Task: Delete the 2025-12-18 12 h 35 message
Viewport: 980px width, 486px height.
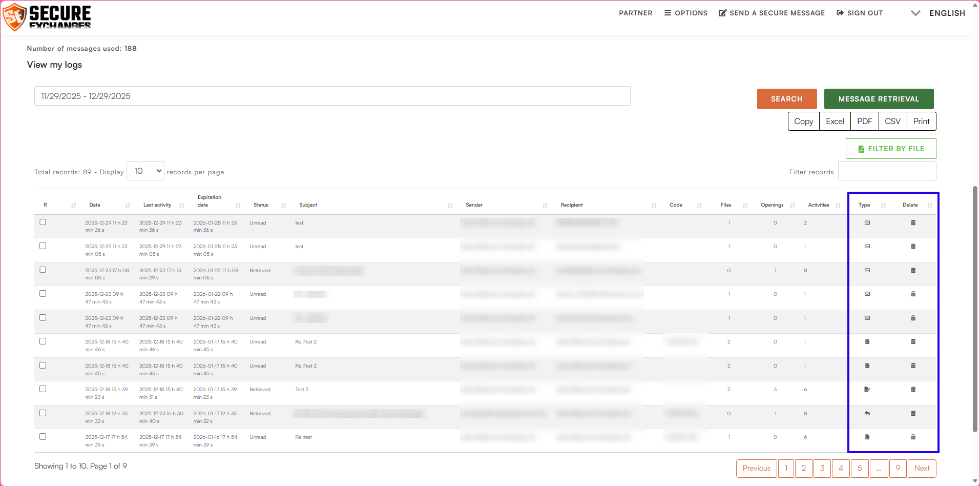Action: coord(913,413)
